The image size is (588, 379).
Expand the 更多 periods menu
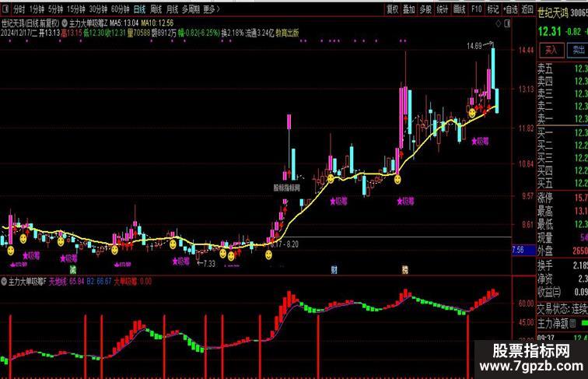click(211, 9)
